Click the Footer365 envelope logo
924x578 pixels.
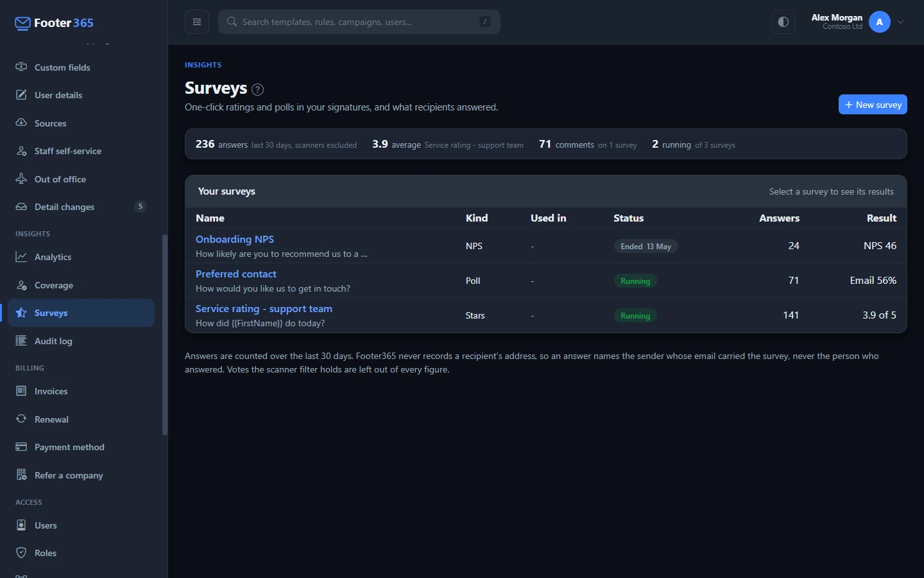(22, 24)
